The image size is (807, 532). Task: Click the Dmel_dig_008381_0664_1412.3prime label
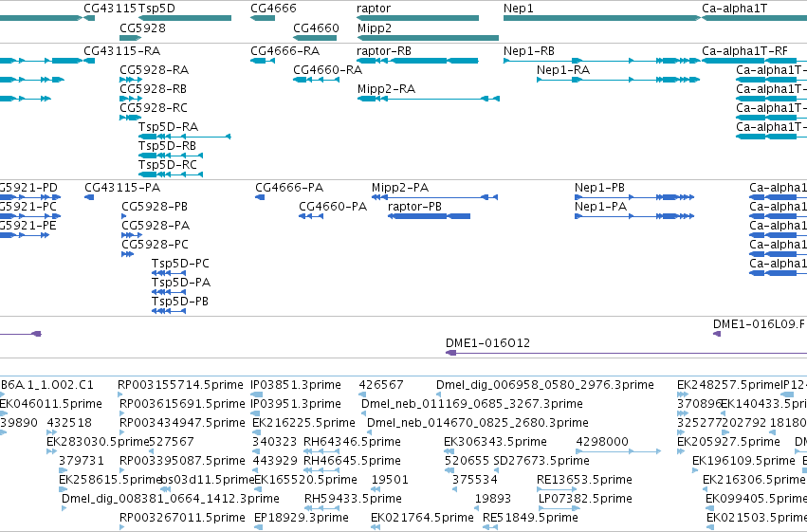click(x=171, y=499)
